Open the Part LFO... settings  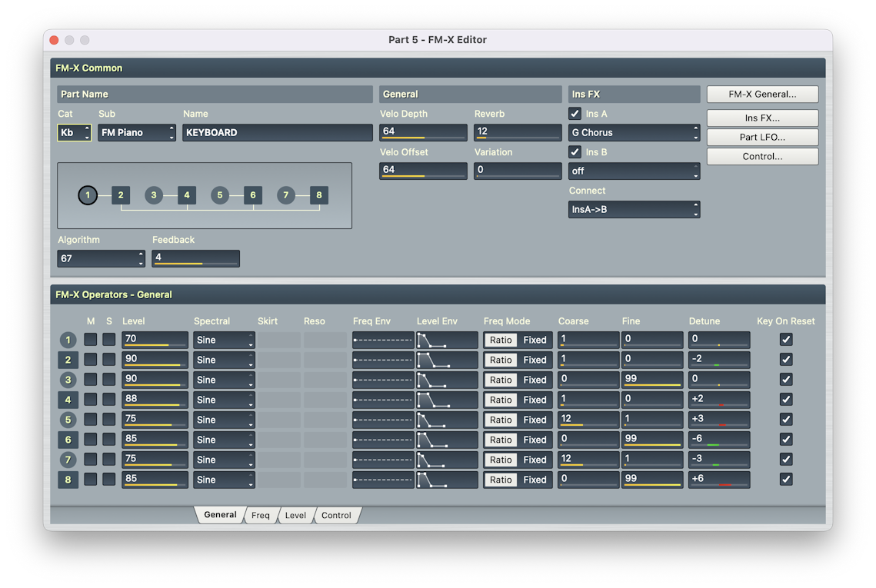point(762,138)
